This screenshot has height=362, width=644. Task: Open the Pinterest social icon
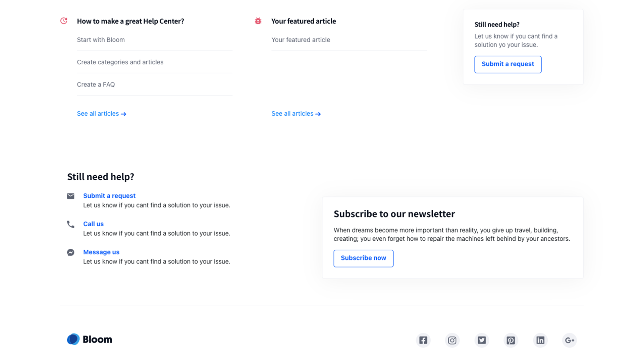511,340
